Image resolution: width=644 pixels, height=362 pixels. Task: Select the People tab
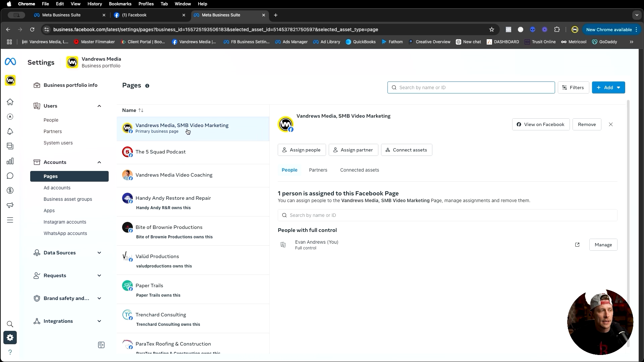pyautogui.click(x=289, y=170)
